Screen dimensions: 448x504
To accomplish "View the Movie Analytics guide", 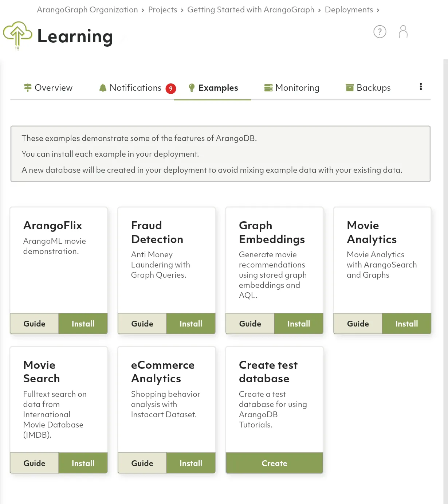I will (358, 324).
